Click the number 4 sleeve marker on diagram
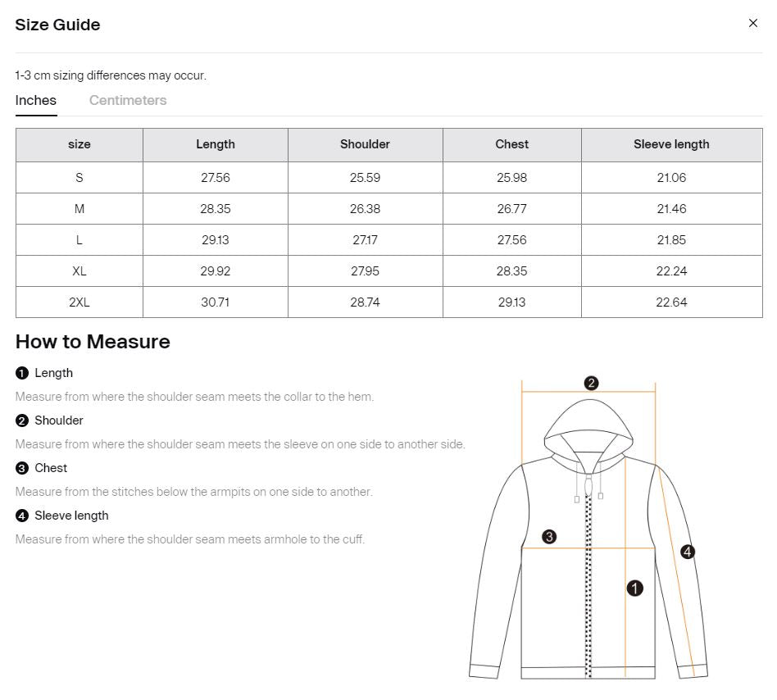The height and width of the screenshot is (700, 777). pos(687,552)
